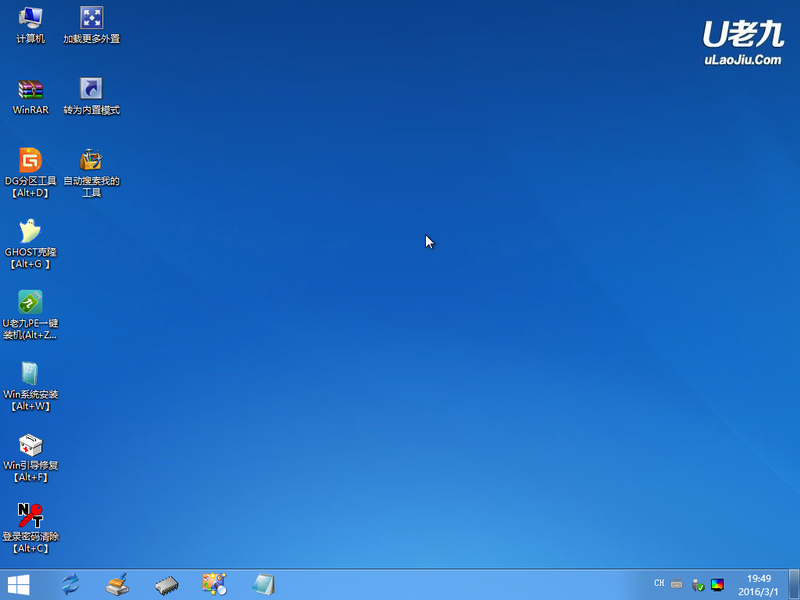Image resolution: width=800 pixels, height=600 pixels.
Task: Launch the colorful paint taskbar icon
Action: 214,584
